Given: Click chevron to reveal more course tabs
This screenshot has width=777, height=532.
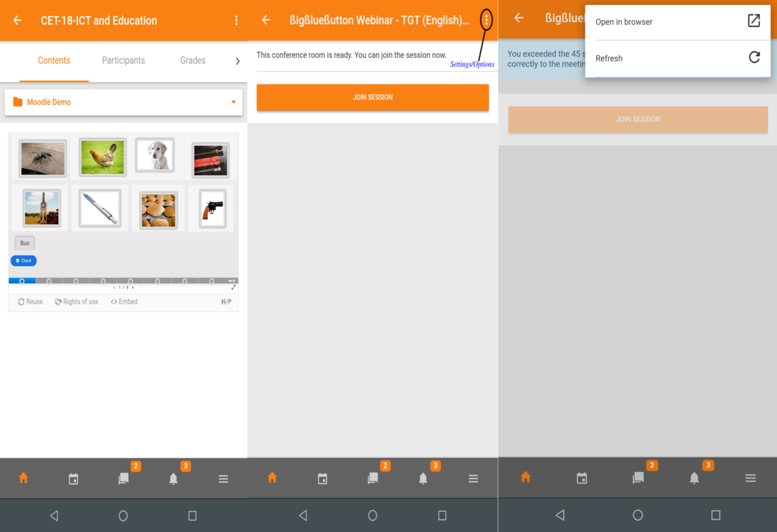Looking at the screenshot, I should [x=238, y=61].
